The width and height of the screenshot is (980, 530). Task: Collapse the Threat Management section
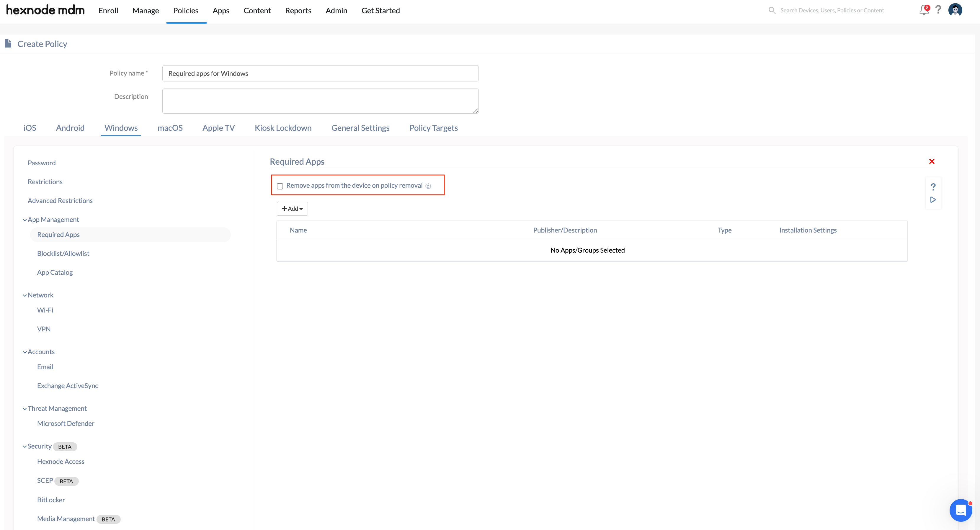(x=25, y=409)
